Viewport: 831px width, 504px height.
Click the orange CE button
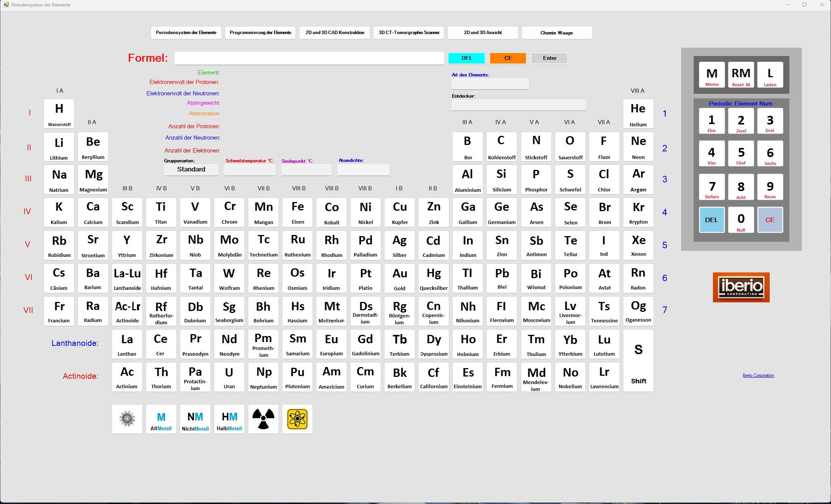click(508, 58)
